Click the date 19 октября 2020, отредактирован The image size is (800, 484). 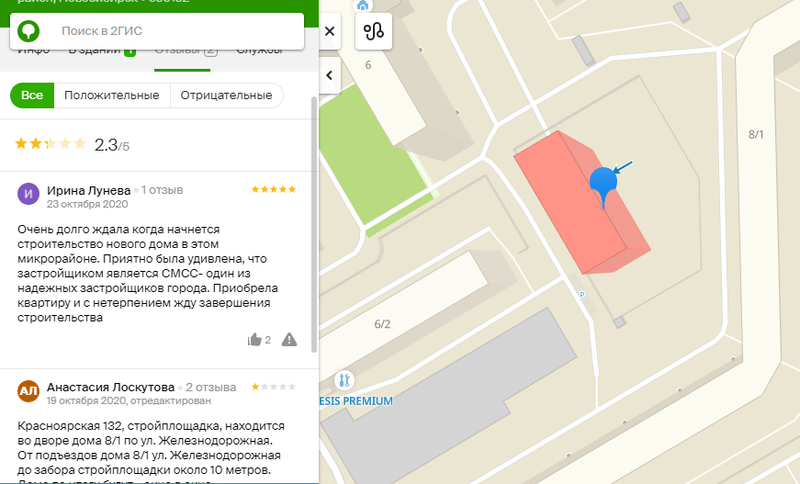129,401
